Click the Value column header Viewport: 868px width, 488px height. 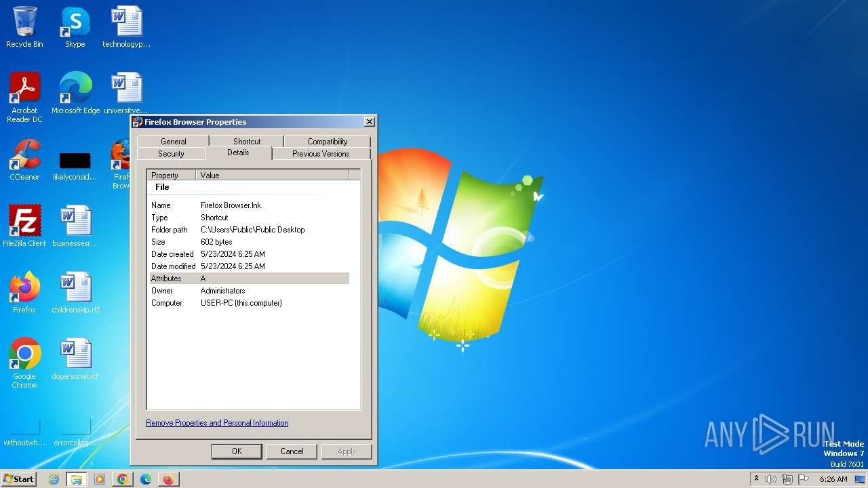pos(272,175)
